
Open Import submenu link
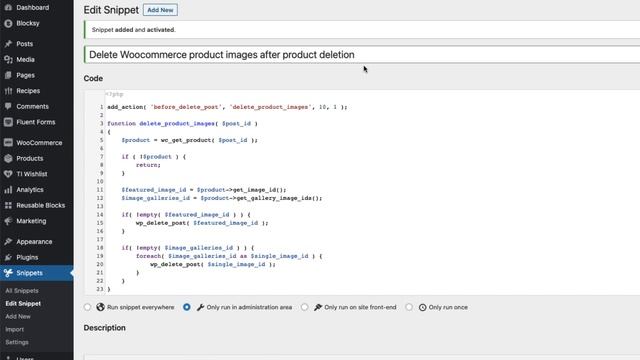(15, 329)
